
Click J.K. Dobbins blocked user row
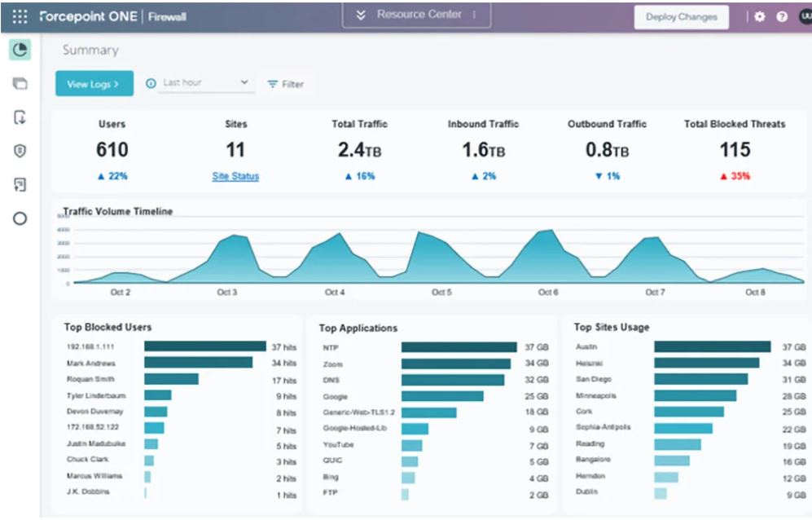coord(182,492)
